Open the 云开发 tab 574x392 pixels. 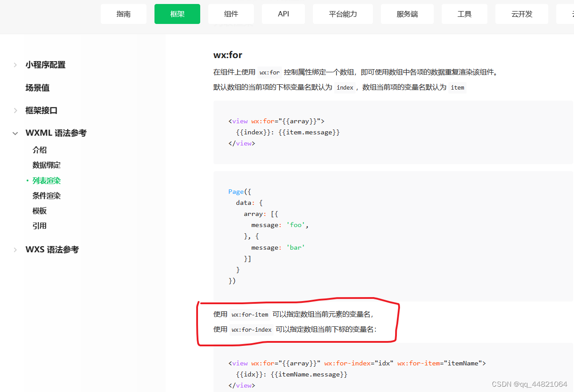[522, 14]
